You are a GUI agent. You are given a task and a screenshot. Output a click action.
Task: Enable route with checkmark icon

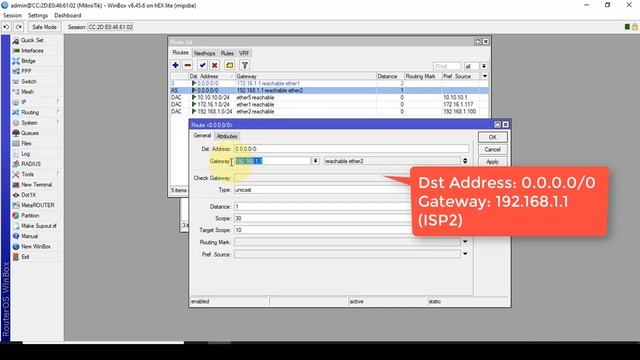[202, 65]
